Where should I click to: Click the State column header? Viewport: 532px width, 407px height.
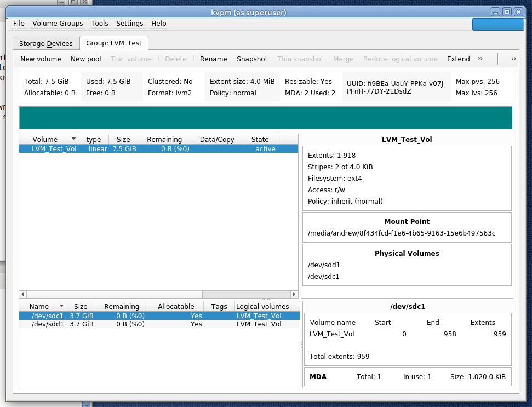tap(260, 139)
